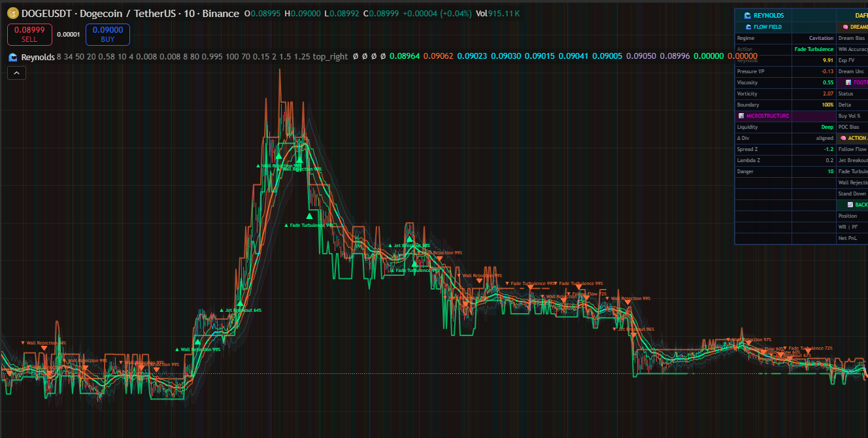
Task: Select the FLOW FIELD panel icon
Action: click(747, 27)
